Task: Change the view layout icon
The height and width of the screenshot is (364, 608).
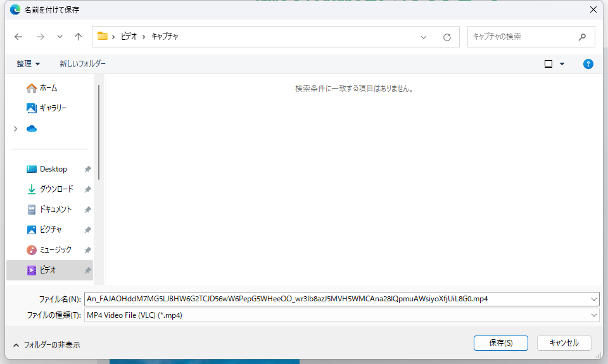Action: [x=548, y=64]
